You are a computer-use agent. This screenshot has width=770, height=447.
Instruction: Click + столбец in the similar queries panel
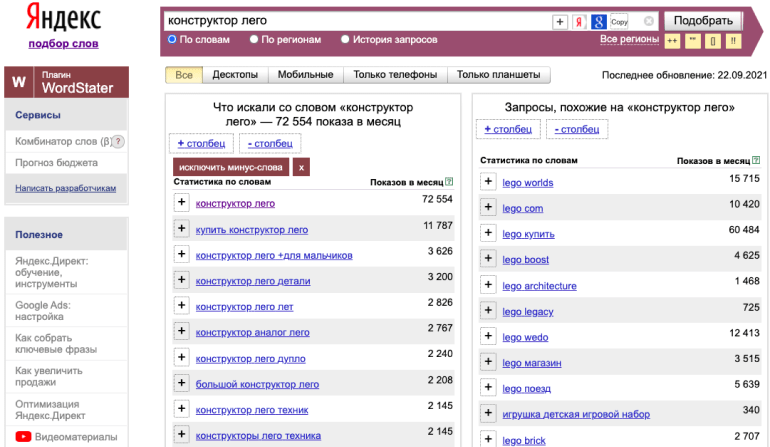(508, 129)
